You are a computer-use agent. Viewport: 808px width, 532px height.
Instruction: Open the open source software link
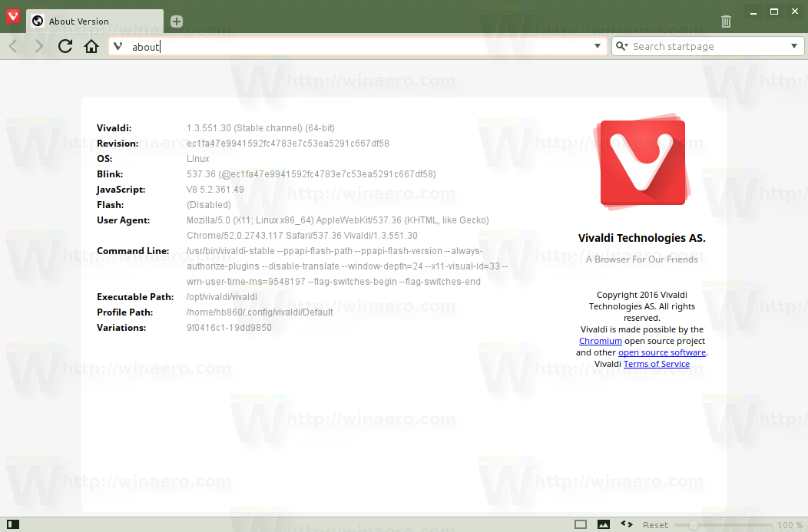click(662, 352)
